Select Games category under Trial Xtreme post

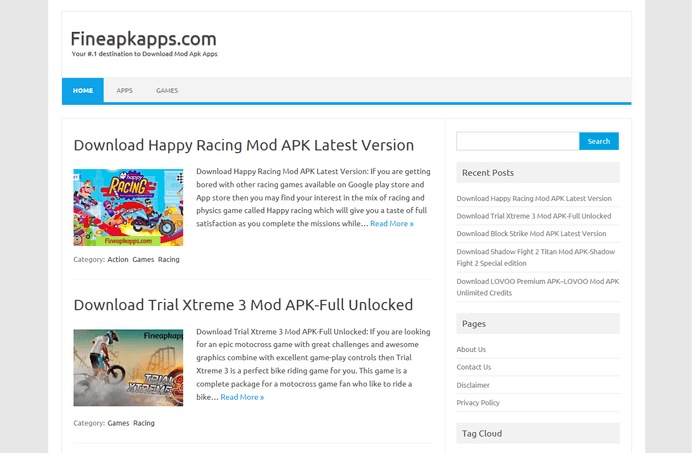tap(118, 423)
